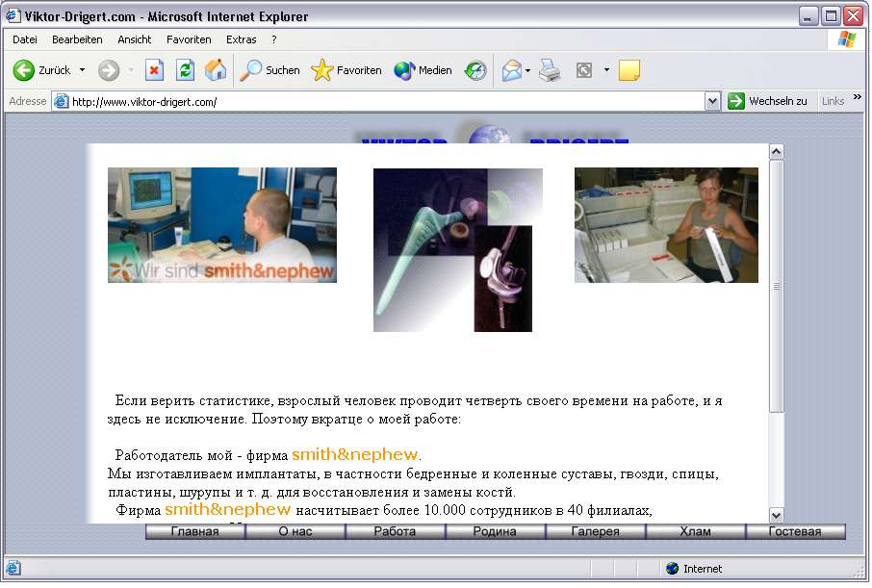
Task: Open the О нас section
Action: [295, 531]
